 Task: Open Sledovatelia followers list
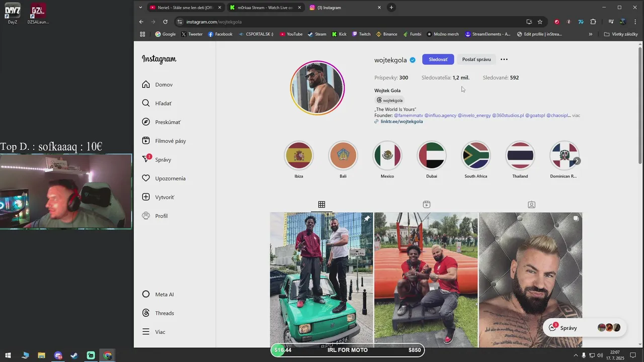(445, 77)
